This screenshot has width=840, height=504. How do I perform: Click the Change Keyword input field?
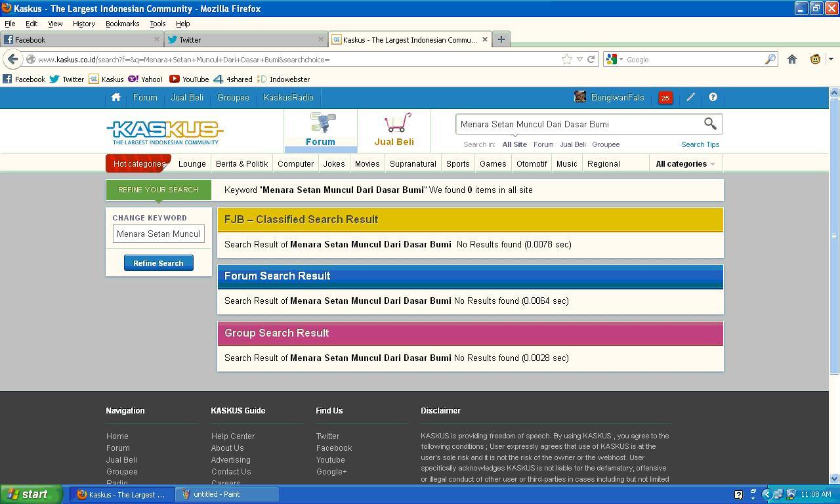pyautogui.click(x=158, y=234)
